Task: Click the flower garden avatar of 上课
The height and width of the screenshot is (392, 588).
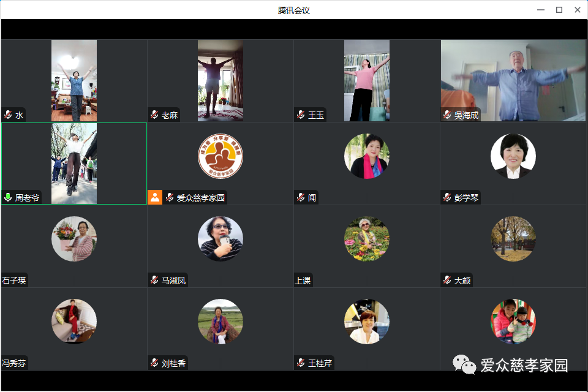Action: point(366,239)
